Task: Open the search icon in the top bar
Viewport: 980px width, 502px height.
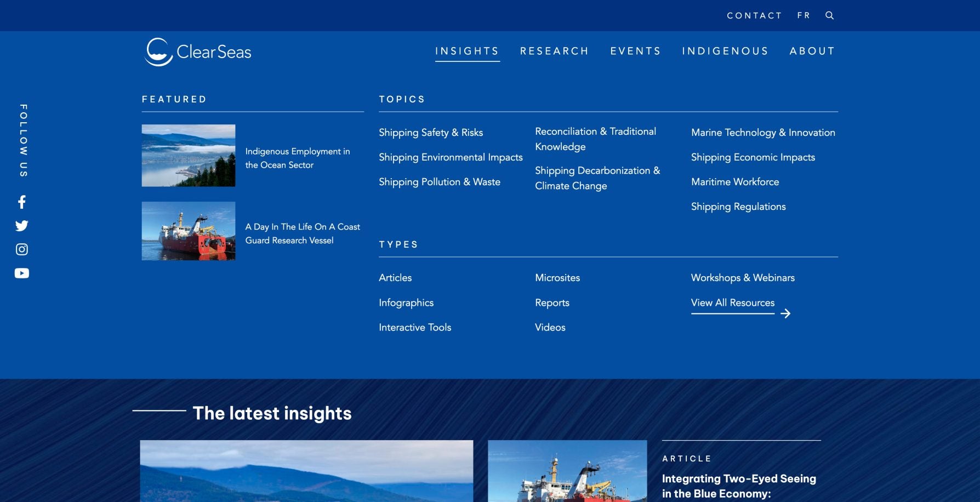Action: pyautogui.click(x=829, y=15)
